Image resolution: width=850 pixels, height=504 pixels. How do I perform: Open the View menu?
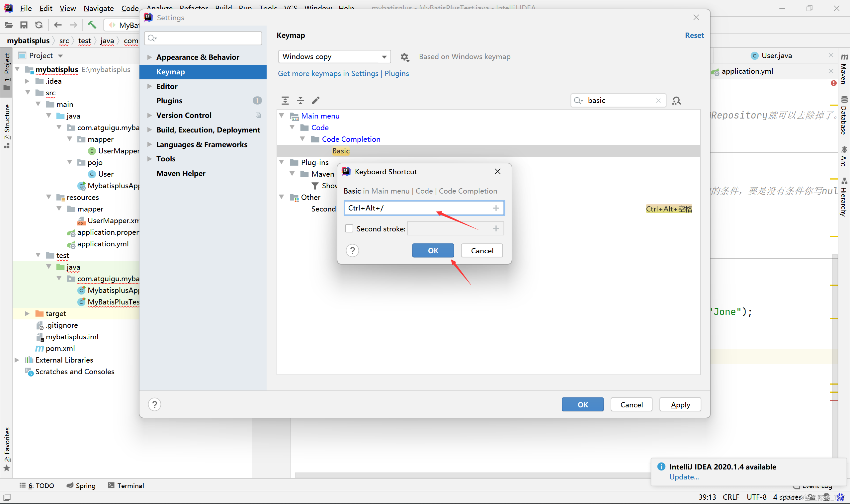coord(68,8)
